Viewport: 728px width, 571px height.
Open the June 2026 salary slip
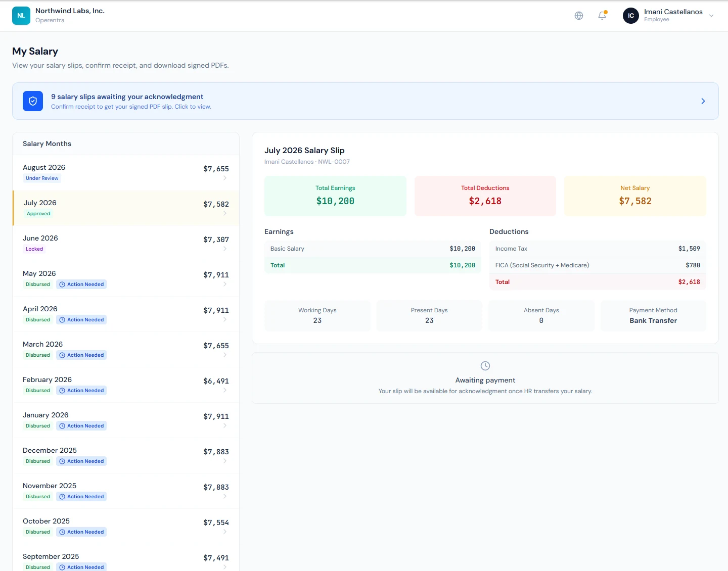(126, 244)
